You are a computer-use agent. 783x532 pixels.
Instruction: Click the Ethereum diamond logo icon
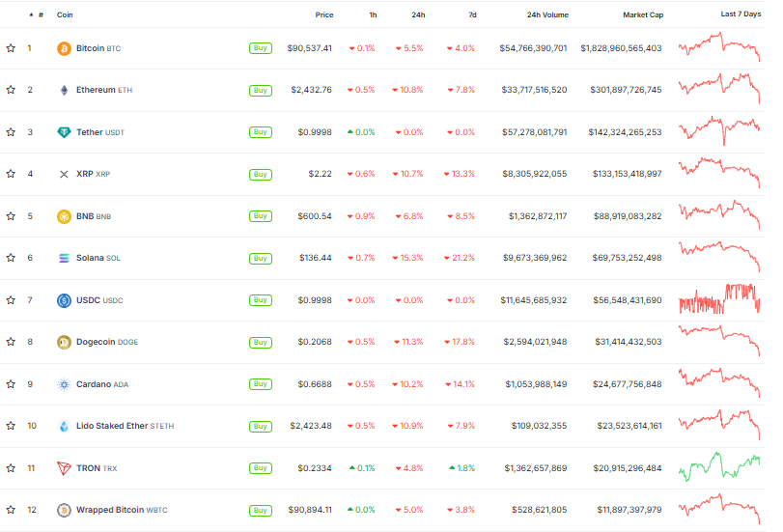coord(65,90)
